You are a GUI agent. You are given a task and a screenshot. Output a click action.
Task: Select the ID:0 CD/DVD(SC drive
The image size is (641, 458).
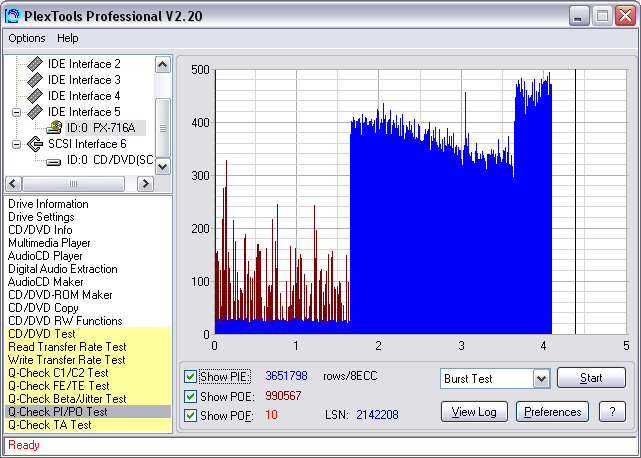click(x=110, y=159)
